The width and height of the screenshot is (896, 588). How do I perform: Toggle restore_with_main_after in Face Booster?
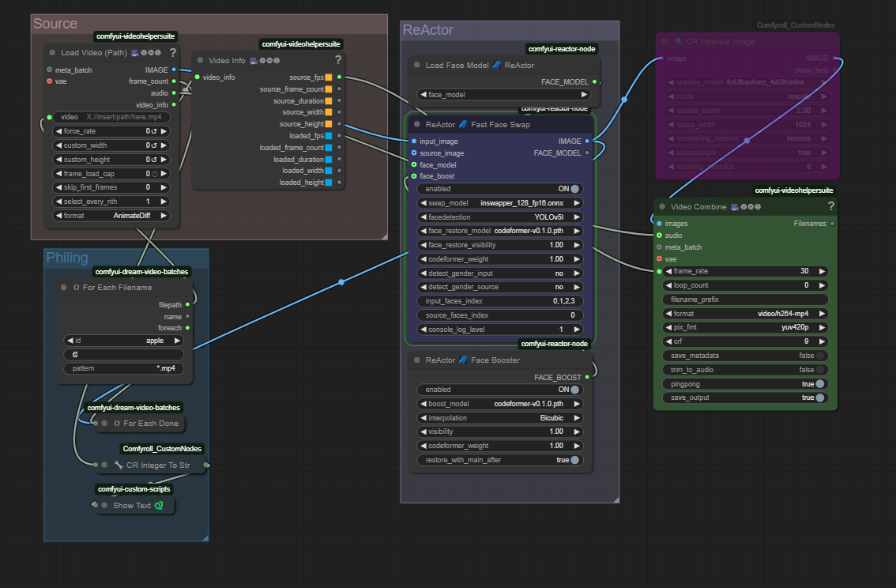[574, 460]
